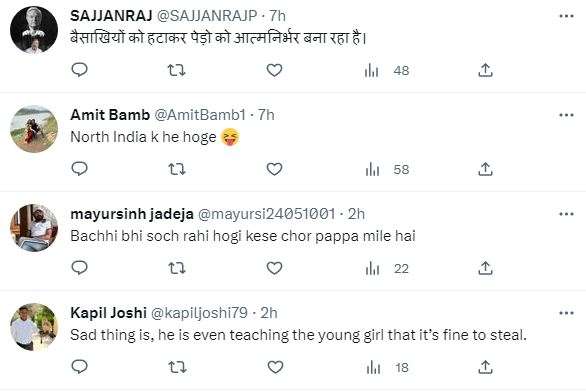The height and width of the screenshot is (391, 586).
Task: Open @SAJJANRAJP profile handle
Action: coord(207,16)
